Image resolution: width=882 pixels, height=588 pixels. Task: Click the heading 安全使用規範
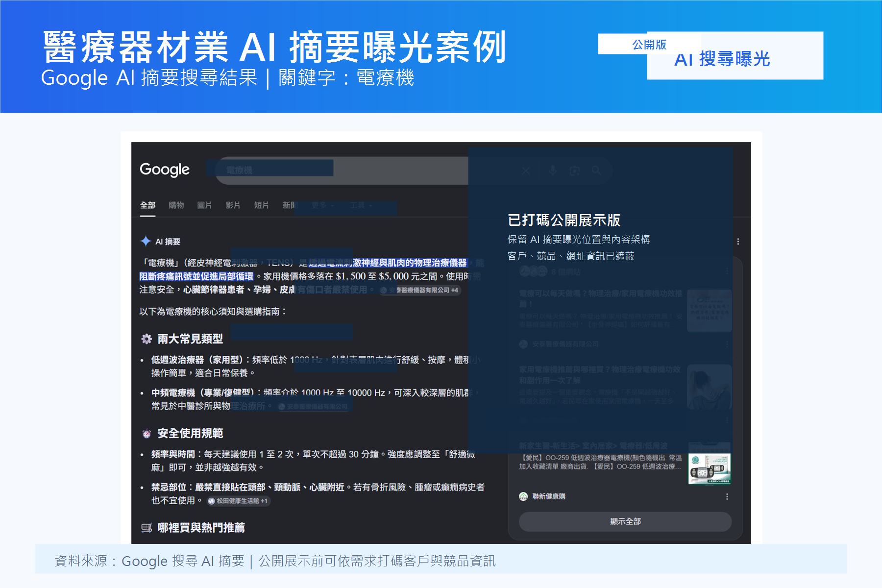pos(190,434)
